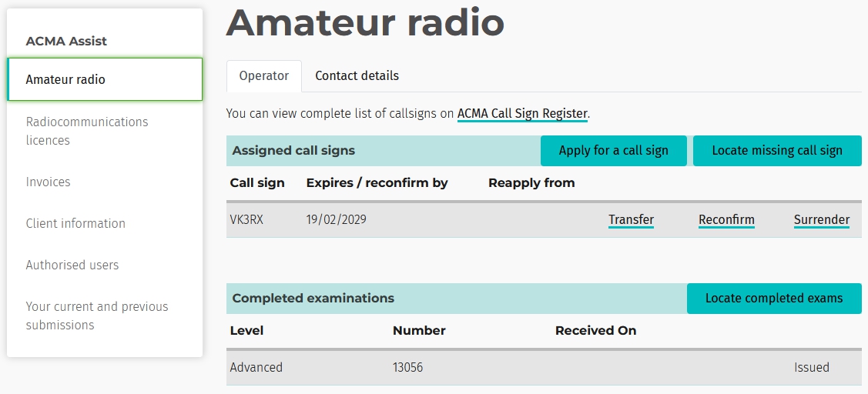868x394 pixels.
Task: Click the Advanced examination row
Action: 256,368
